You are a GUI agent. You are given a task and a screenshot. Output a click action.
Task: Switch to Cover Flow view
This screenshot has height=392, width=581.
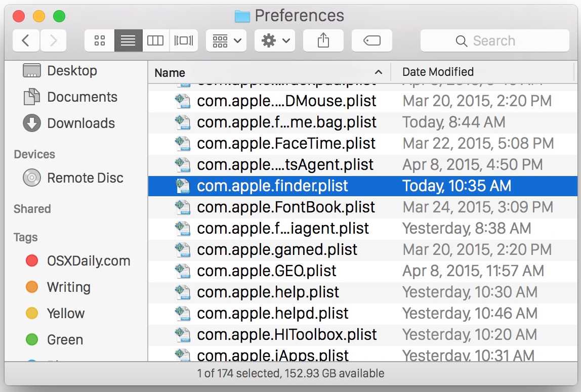(x=183, y=40)
